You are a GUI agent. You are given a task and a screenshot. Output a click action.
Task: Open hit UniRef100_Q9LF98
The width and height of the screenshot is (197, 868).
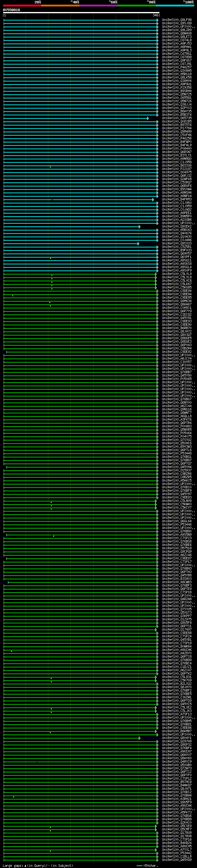(177, 20)
